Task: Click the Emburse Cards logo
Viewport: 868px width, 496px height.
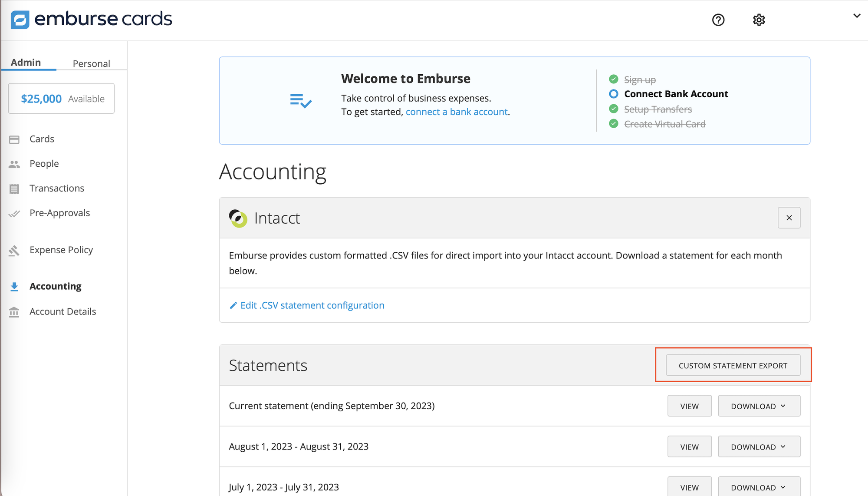Action: 91,19
